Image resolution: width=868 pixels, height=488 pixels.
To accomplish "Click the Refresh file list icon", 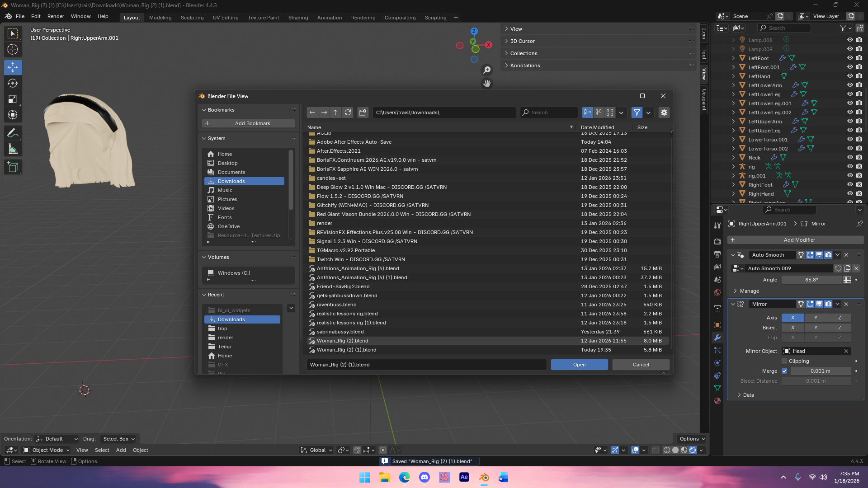I will [x=348, y=113].
